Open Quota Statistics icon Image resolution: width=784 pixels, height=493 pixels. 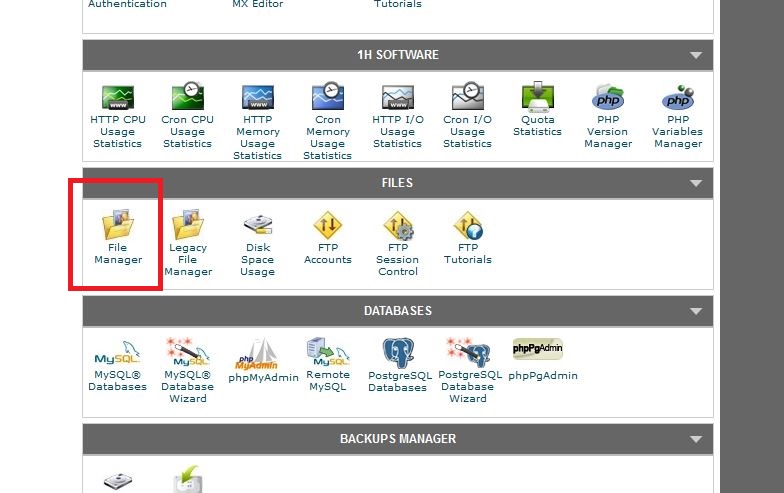(x=538, y=96)
